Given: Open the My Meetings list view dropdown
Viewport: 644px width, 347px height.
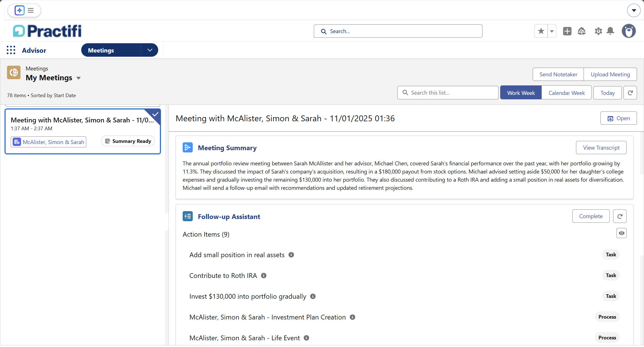Looking at the screenshot, I should coord(79,78).
